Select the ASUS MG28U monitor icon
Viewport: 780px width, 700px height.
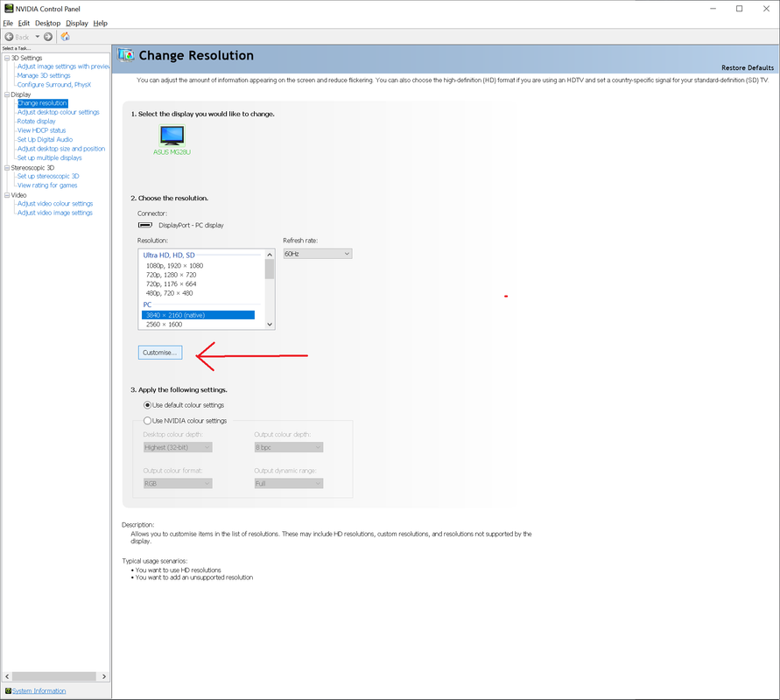point(172,136)
